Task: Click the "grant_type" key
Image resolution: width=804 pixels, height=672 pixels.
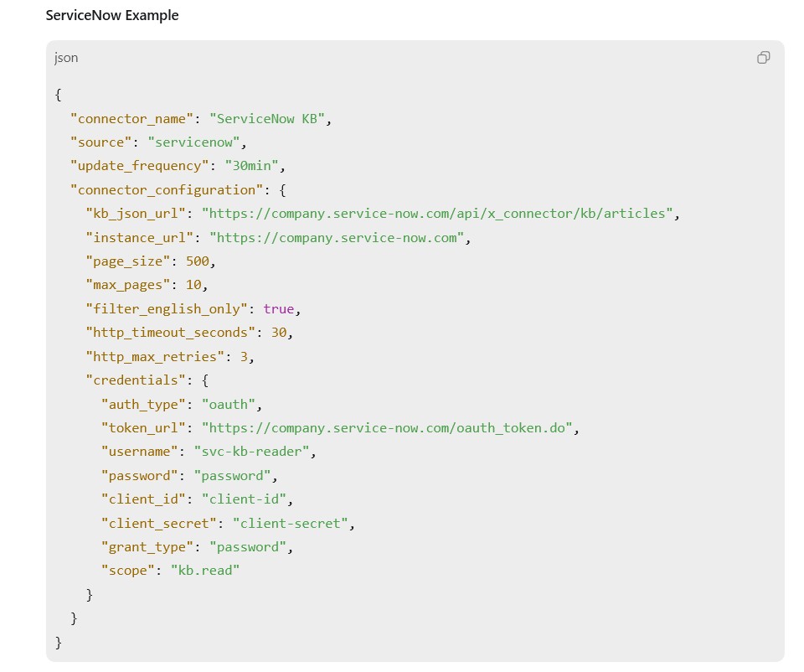Action: point(147,547)
